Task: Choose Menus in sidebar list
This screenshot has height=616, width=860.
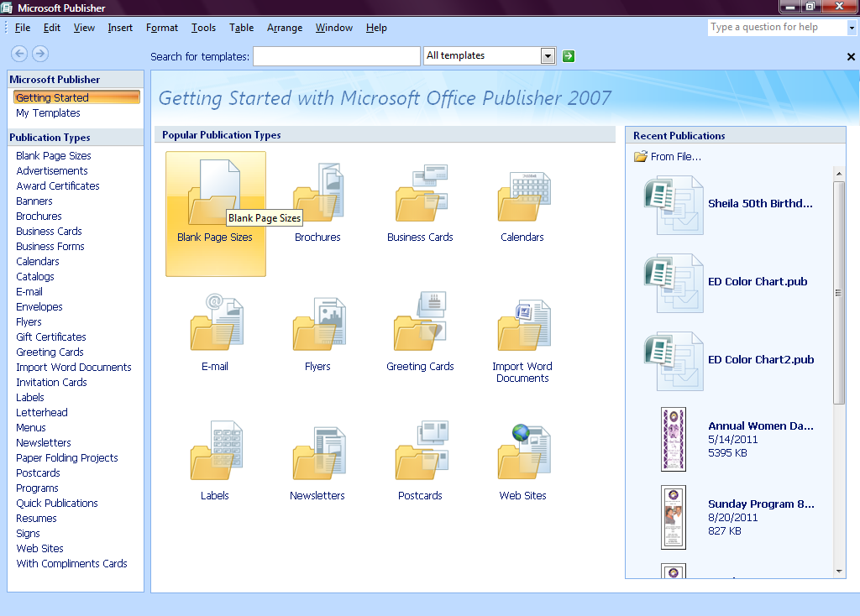Action: point(31,427)
